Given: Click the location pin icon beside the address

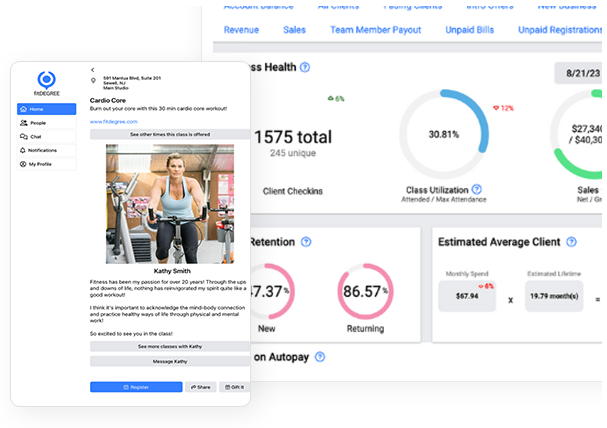Looking at the screenshot, I should click(93, 80).
